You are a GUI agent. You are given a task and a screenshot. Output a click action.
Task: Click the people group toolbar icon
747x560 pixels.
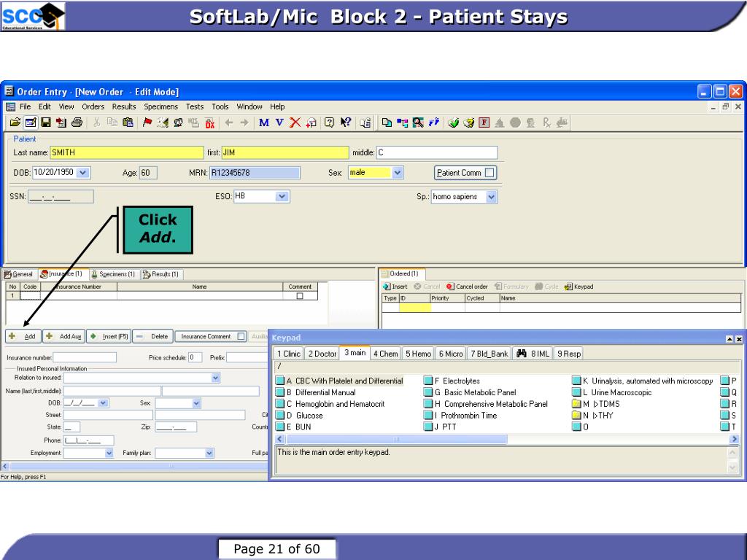tap(178, 122)
